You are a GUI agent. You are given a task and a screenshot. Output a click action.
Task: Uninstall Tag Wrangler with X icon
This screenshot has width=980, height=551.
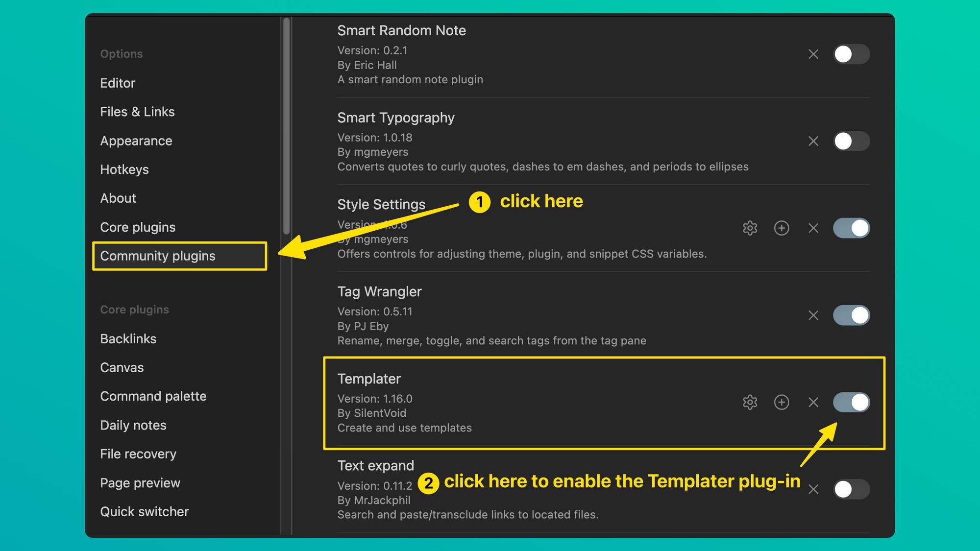pyautogui.click(x=813, y=315)
